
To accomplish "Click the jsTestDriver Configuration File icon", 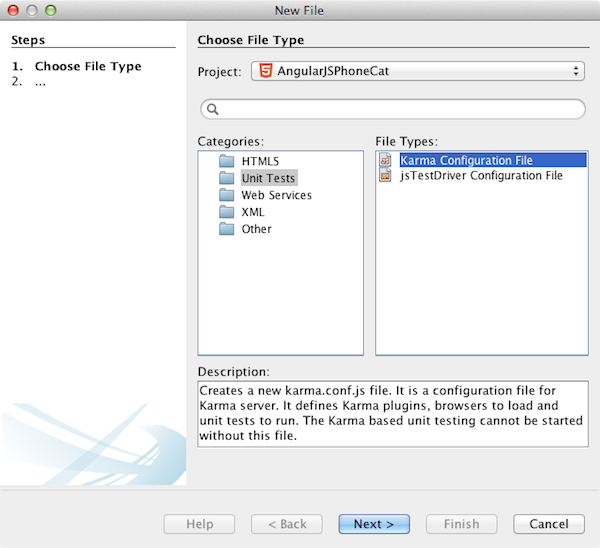I will tap(386, 176).
